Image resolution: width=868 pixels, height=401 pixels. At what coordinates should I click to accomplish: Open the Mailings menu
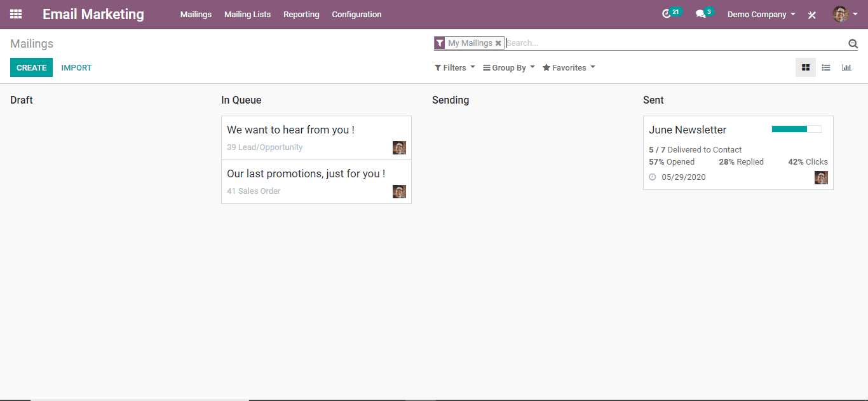pyautogui.click(x=196, y=14)
